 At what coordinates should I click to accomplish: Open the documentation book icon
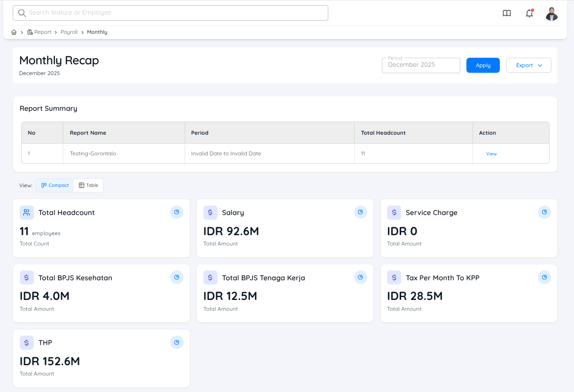[x=507, y=13]
